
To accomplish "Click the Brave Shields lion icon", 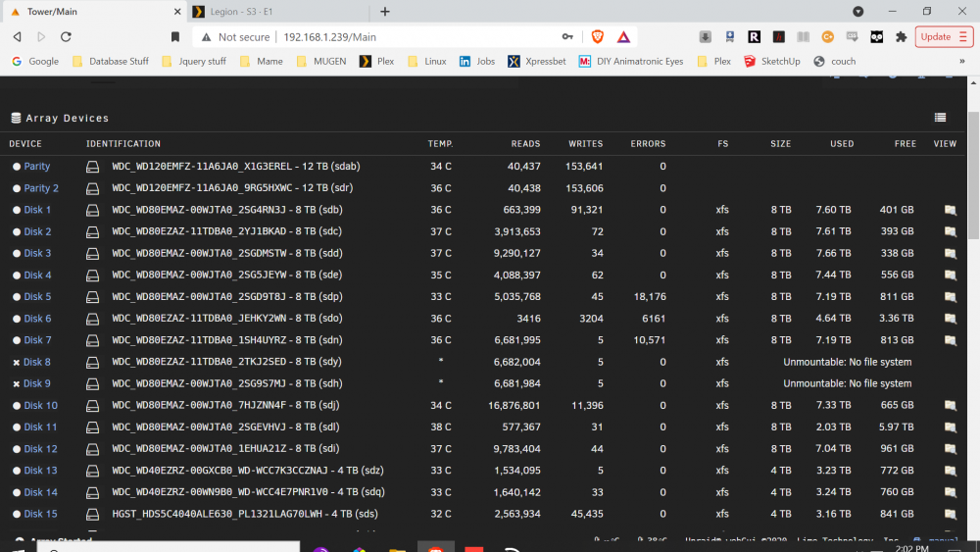I will coord(598,37).
